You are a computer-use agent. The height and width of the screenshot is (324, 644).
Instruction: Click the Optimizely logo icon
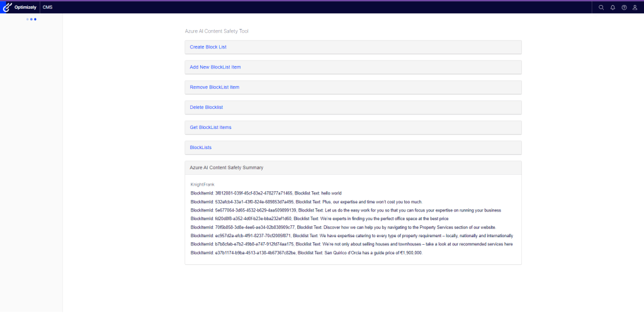coord(8,7)
